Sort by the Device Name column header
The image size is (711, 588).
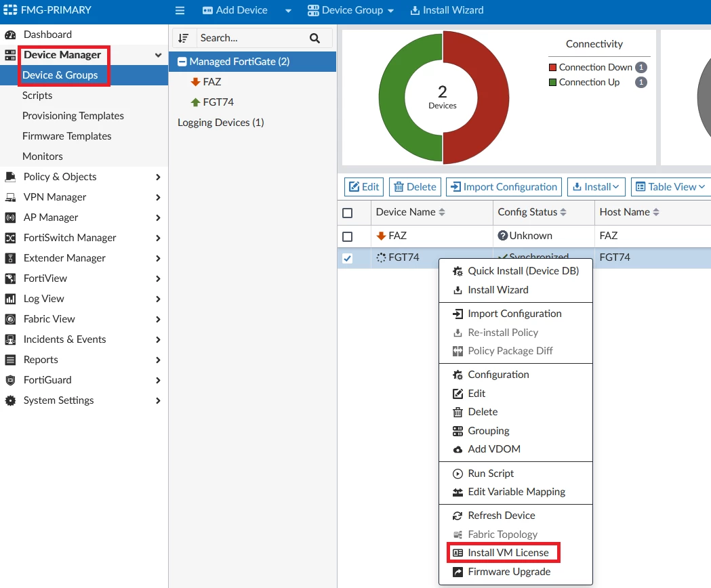point(410,212)
